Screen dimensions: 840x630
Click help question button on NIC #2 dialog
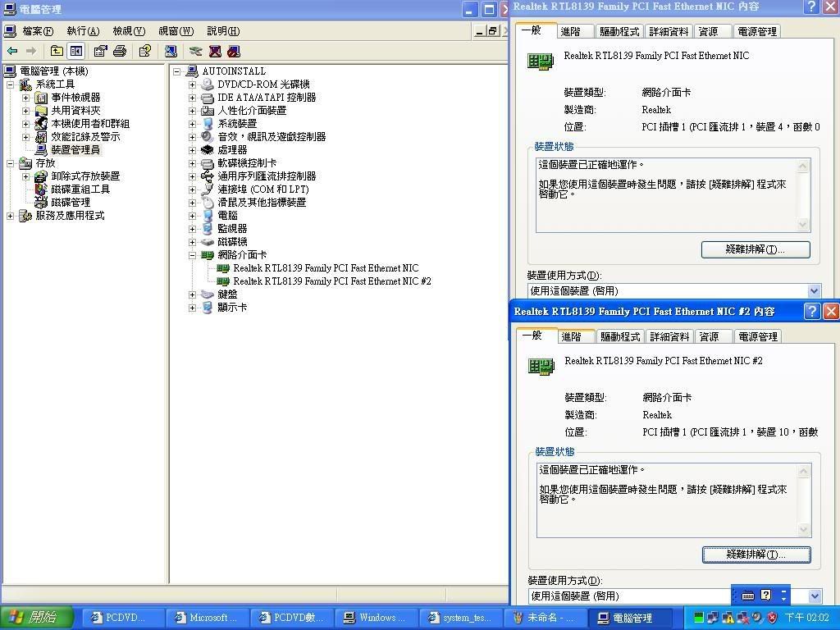tap(811, 311)
